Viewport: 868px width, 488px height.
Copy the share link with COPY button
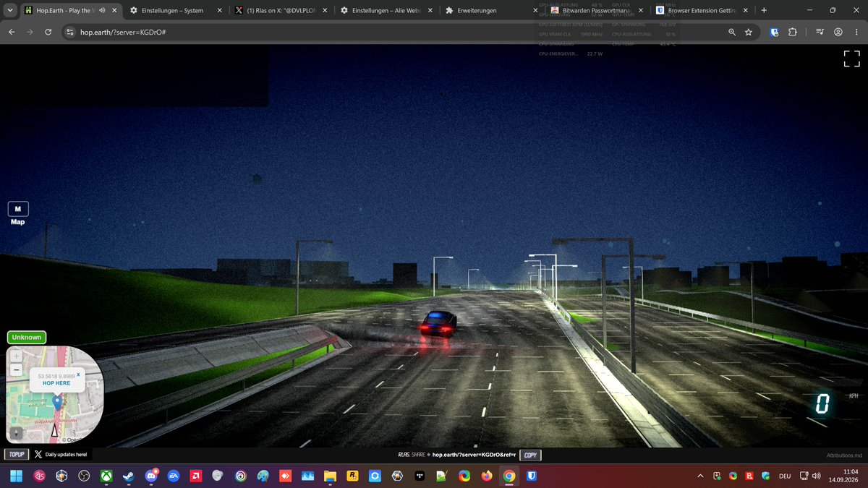click(530, 455)
